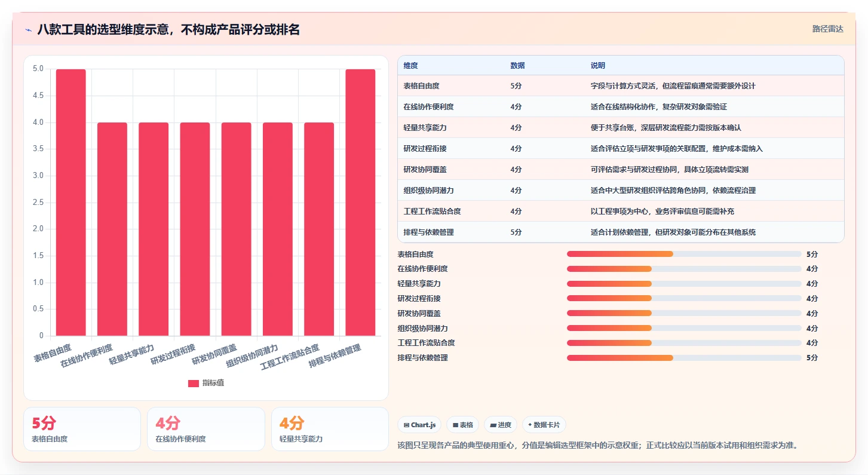
Task: Click the 维度 table column header
Action: 410,65
